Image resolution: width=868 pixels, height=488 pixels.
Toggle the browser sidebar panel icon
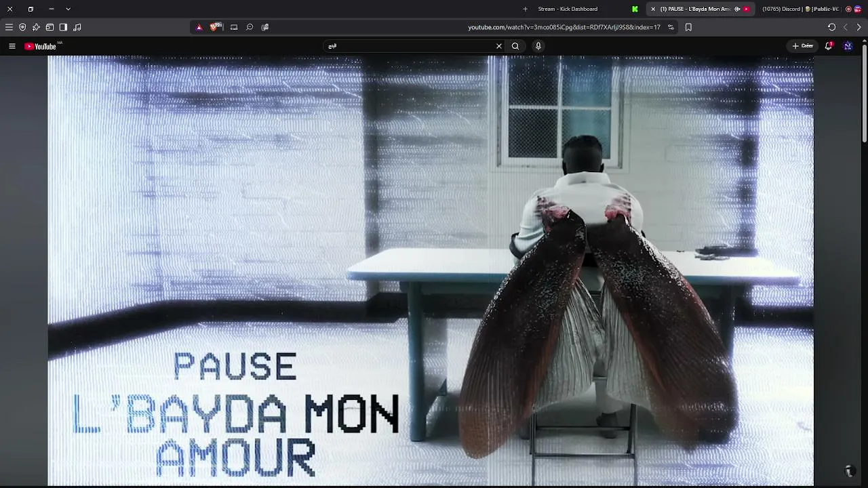[63, 27]
